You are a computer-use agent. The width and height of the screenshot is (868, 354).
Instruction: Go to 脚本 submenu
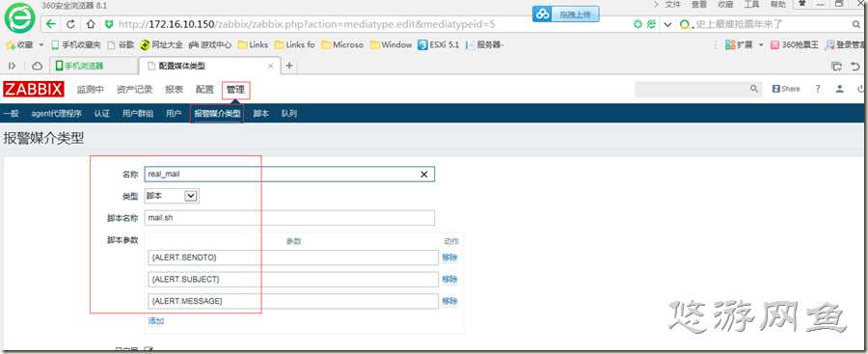(x=260, y=114)
